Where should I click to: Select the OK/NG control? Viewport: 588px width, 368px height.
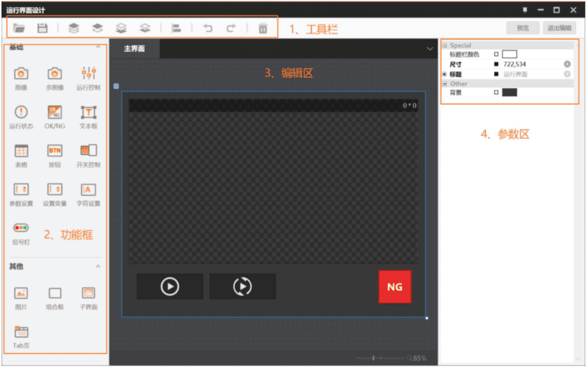tap(55, 117)
